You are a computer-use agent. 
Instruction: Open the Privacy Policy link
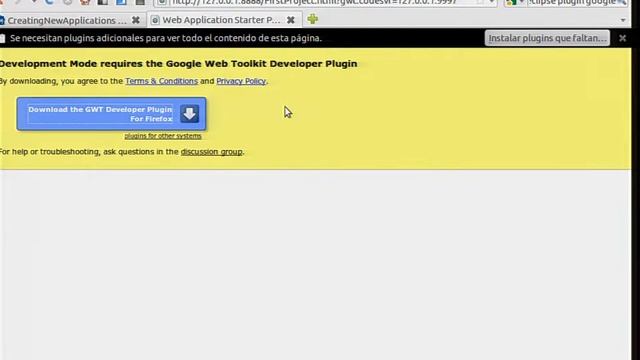[x=241, y=81]
